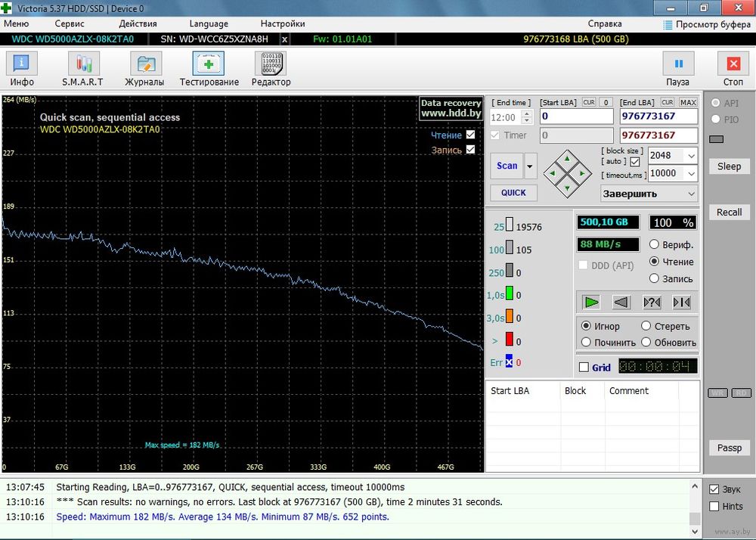Select the Запись test mode radio button

pyautogui.click(x=654, y=278)
